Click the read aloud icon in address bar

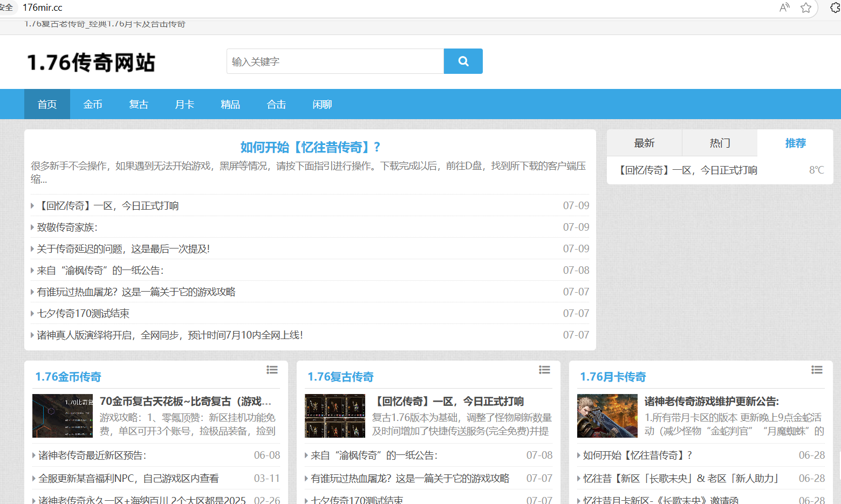(784, 8)
